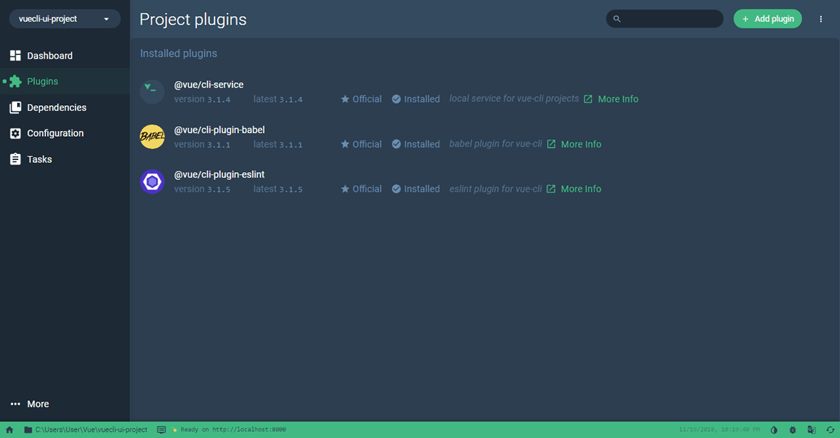Viewport: 840px width, 438px height.
Task: Click version 3.1.4 of cli-service
Action: pyautogui.click(x=202, y=99)
